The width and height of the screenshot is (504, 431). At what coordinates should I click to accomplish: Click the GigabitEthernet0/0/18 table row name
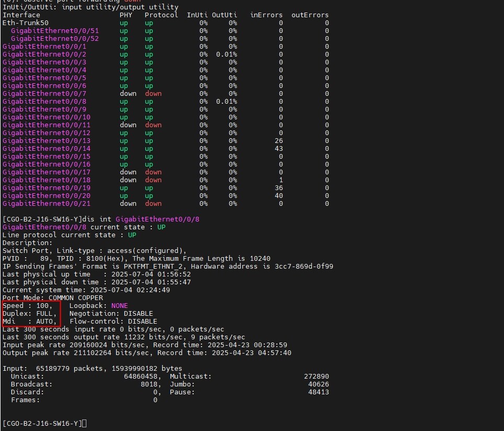pyautogui.click(x=46, y=180)
